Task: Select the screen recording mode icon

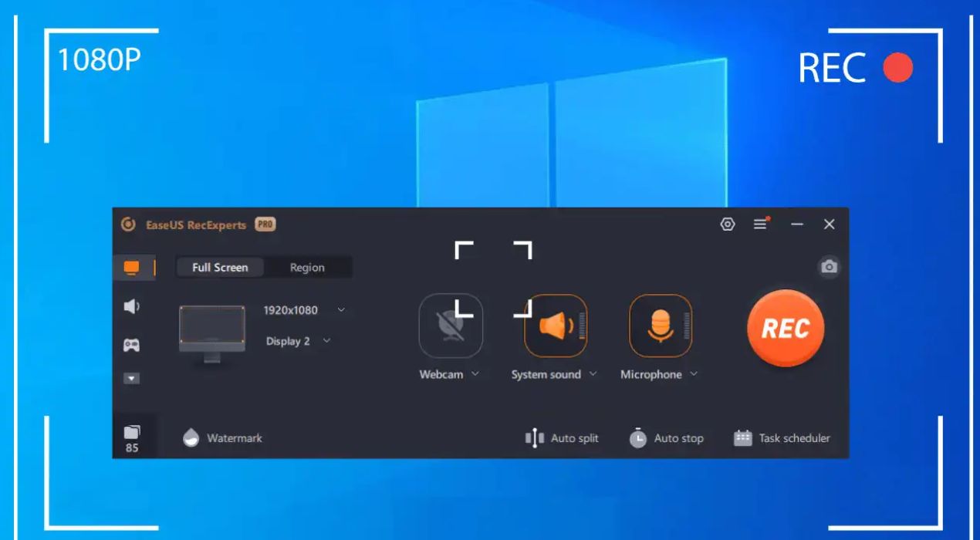Action: pos(132,268)
